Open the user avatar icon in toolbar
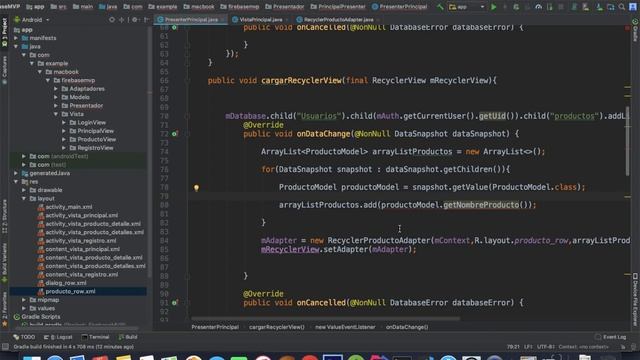The height and width of the screenshot is (360, 640). click(x=633, y=7)
